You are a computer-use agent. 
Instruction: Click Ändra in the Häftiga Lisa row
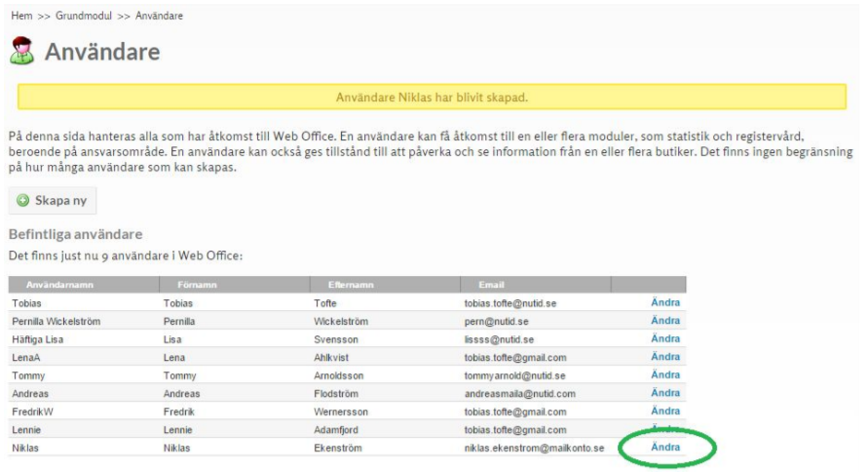[665, 338]
